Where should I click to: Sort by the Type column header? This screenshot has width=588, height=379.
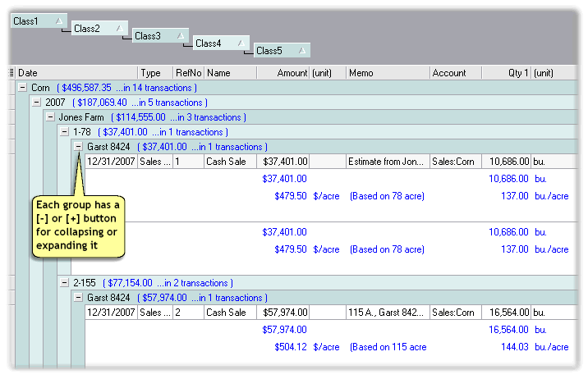(x=155, y=73)
